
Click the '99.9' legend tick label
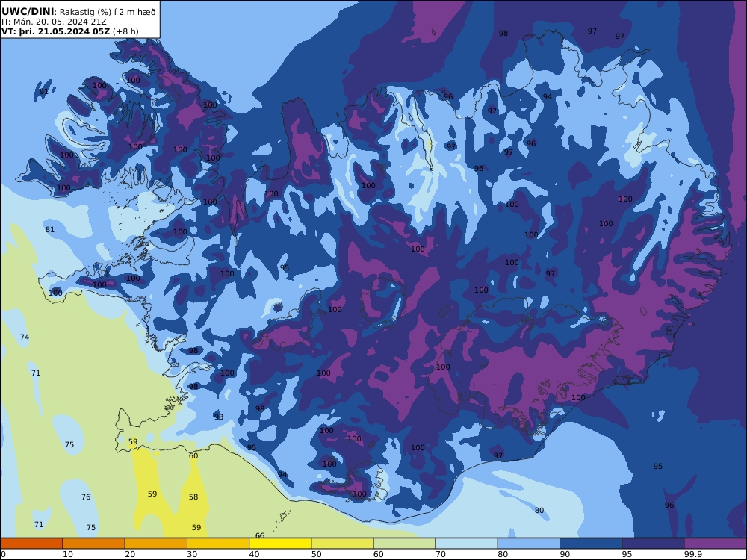coord(693,554)
